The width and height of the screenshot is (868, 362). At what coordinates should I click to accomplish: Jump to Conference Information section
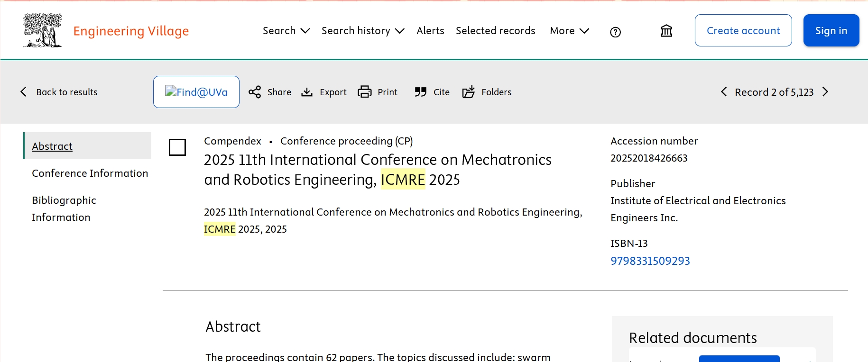click(90, 173)
